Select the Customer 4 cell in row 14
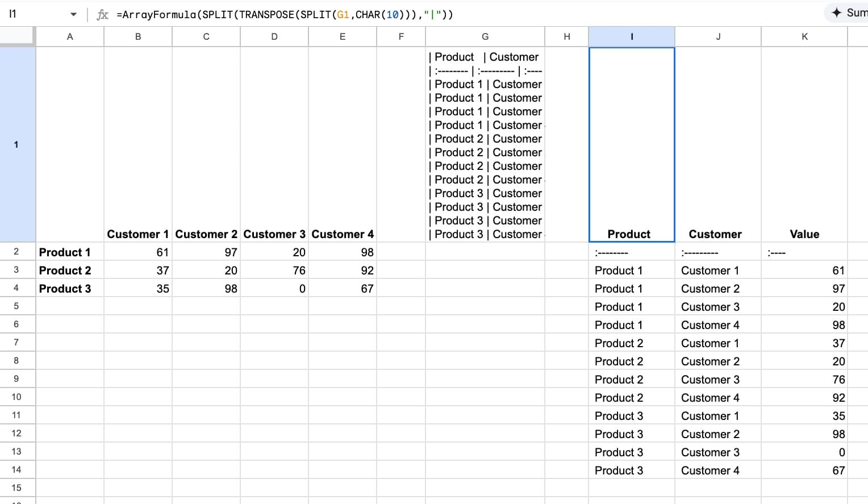Screen dimensions: 868x504 (717, 470)
